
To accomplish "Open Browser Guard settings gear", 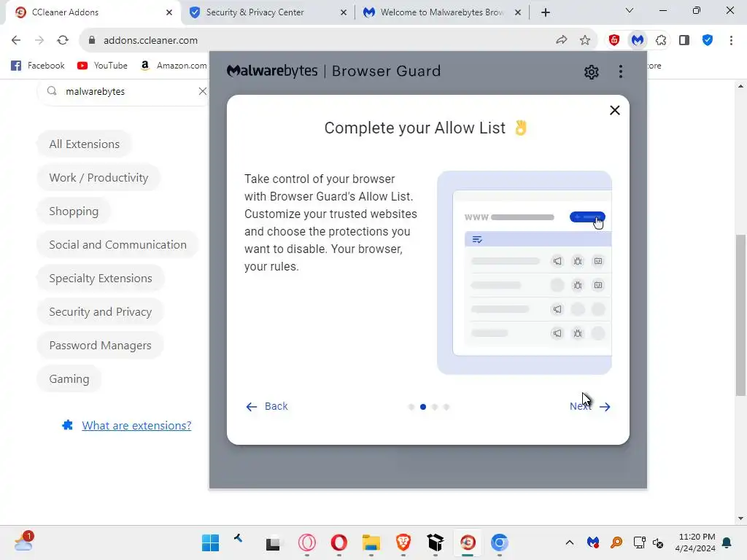I will (x=591, y=72).
